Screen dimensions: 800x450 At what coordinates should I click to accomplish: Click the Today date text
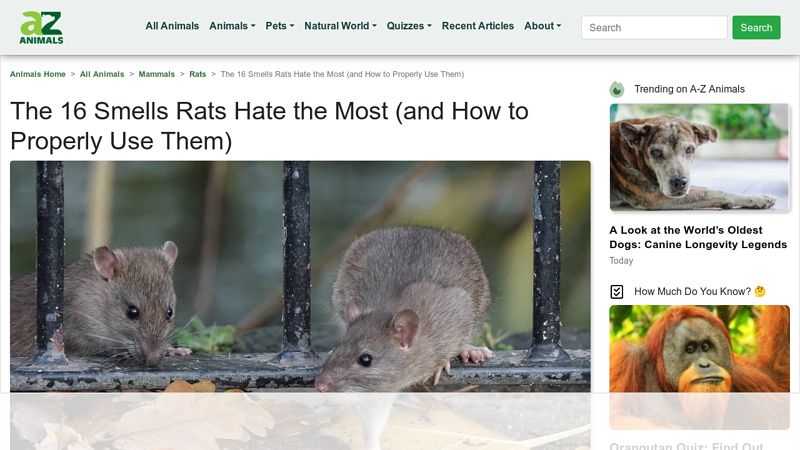621,261
